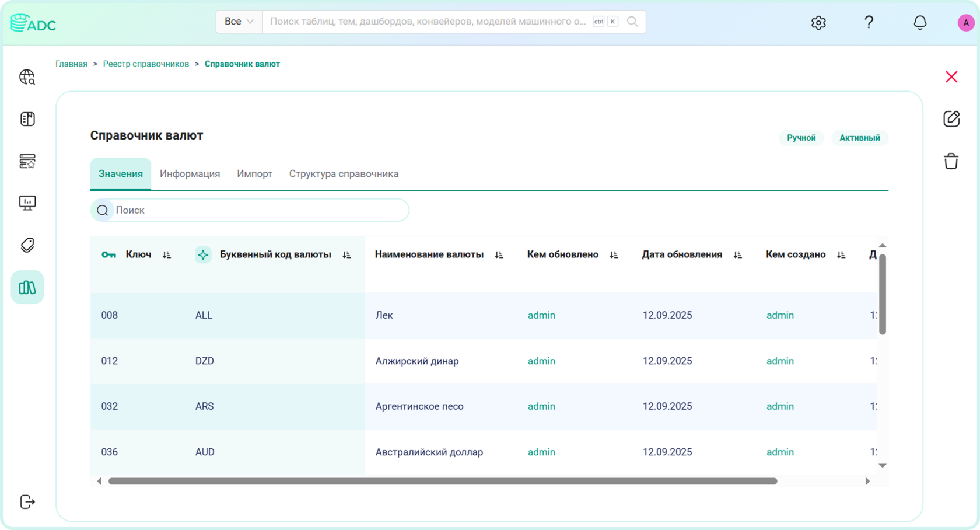The width and height of the screenshot is (980, 530).
Task: Sort by Буквенный код валюты column
Action: pyautogui.click(x=346, y=255)
